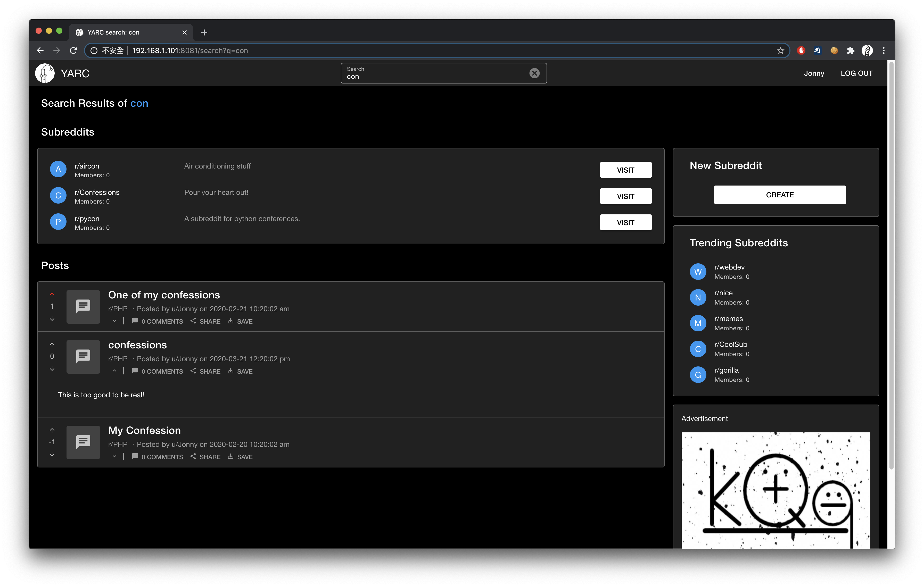Downvote the 'My Confession' post
This screenshot has width=924, height=587.
52,454
